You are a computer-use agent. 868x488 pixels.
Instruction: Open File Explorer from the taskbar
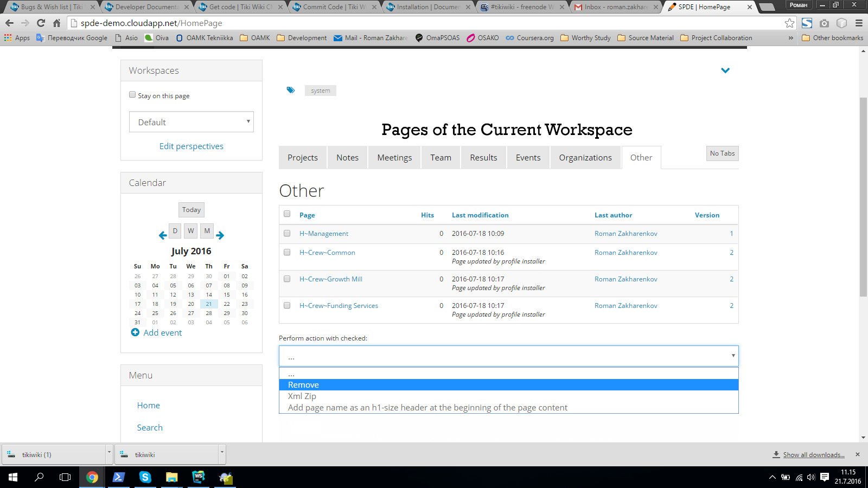pyautogui.click(x=171, y=477)
